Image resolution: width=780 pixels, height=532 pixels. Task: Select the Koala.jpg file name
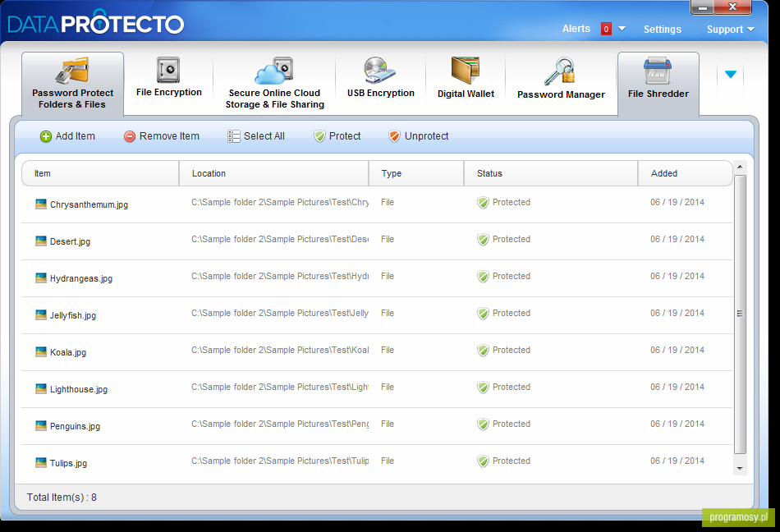[68, 352]
